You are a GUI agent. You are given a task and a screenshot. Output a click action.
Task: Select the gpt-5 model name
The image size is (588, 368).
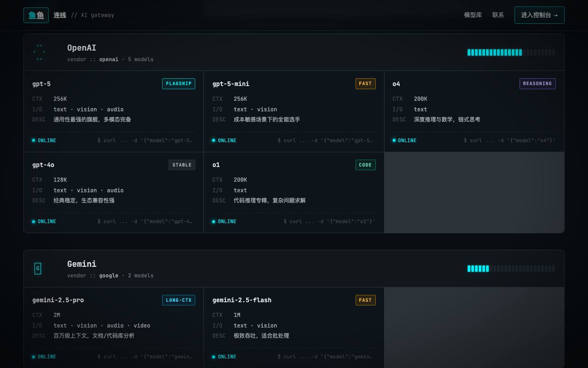pos(41,84)
